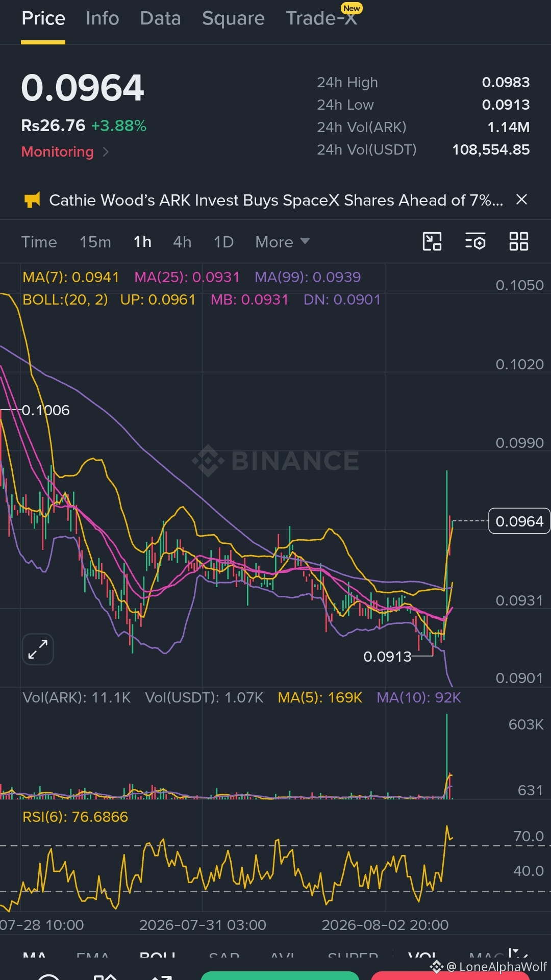This screenshot has height=980, width=551.
Task: Tap the RSI(6): 76.6866 label
Action: pos(75,817)
